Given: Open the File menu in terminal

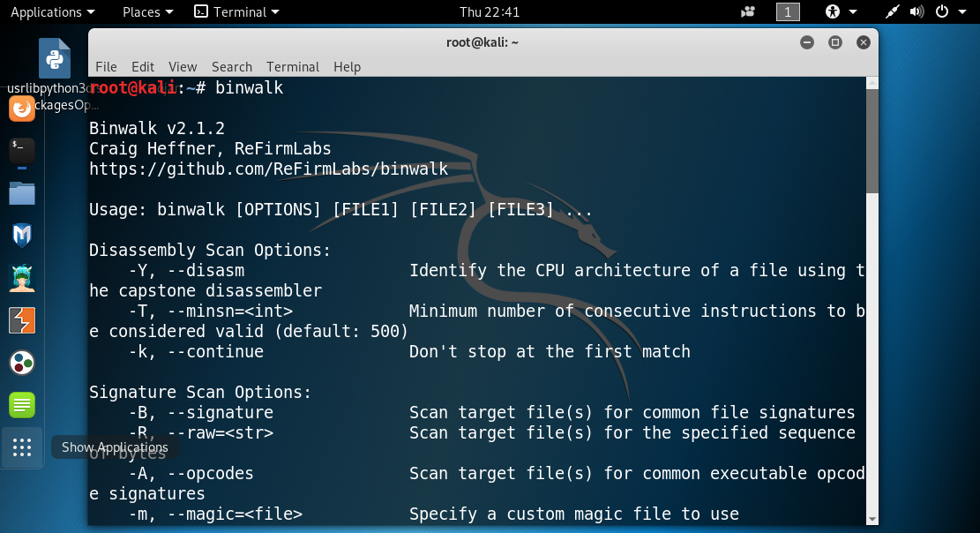Looking at the screenshot, I should [x=106, y=67].
